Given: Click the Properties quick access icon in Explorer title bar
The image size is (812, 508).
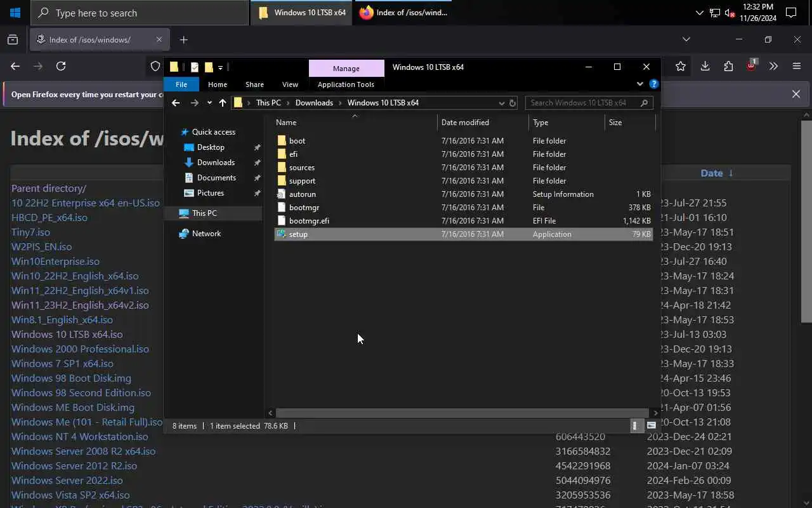Looking at the screenshot, I should click(x=194, y=67).
